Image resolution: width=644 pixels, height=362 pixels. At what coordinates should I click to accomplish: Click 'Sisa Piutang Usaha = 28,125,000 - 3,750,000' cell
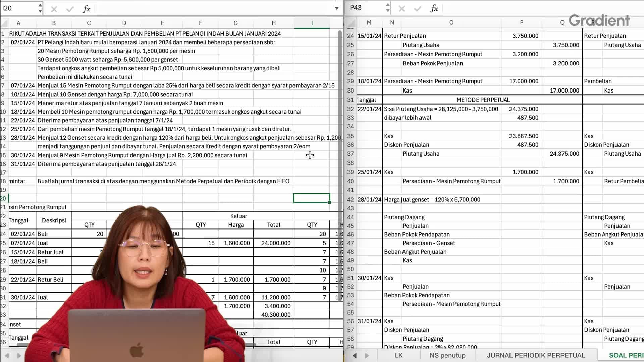pos(441,109)
